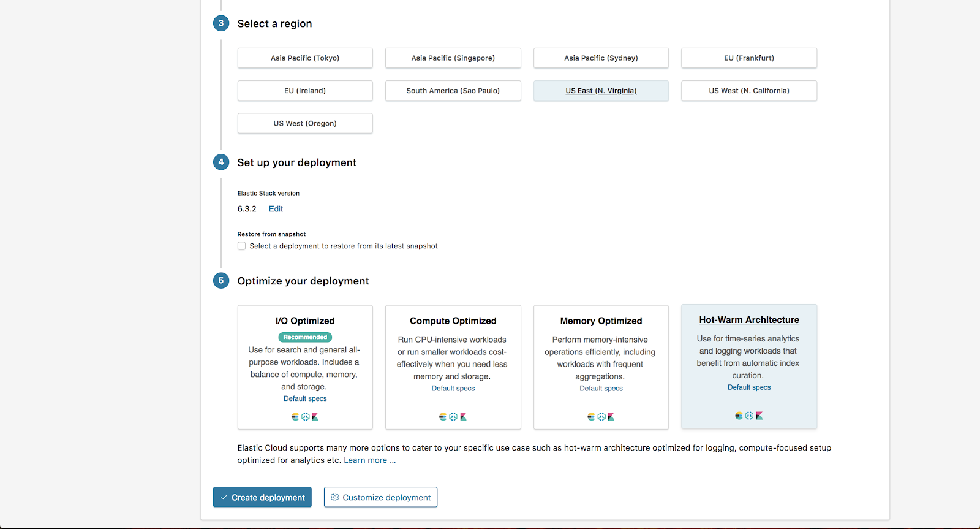Select the Asia Pacific (Tokyo) region
Viewport: 980px width, 529px height.
point(305,58)
